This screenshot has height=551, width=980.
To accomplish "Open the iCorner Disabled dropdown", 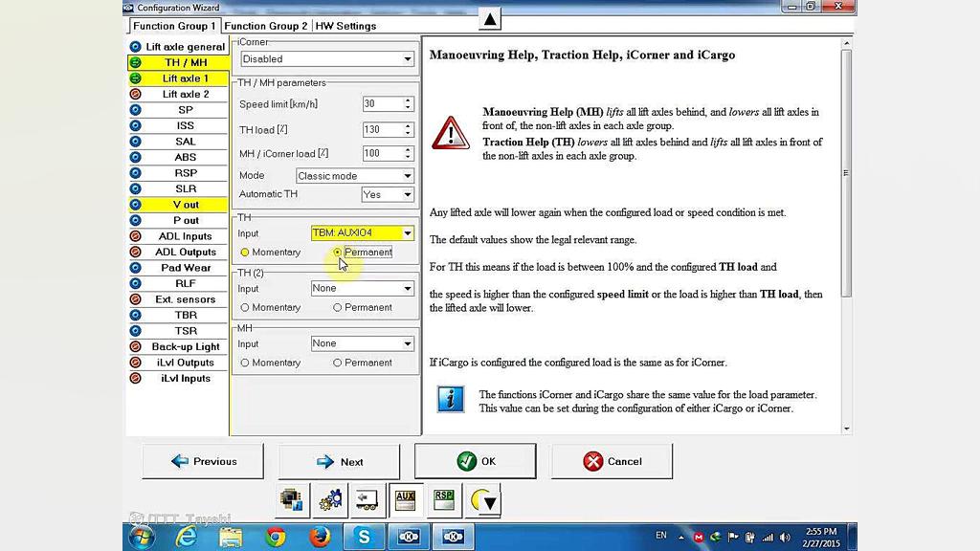I will click(327, 58).
